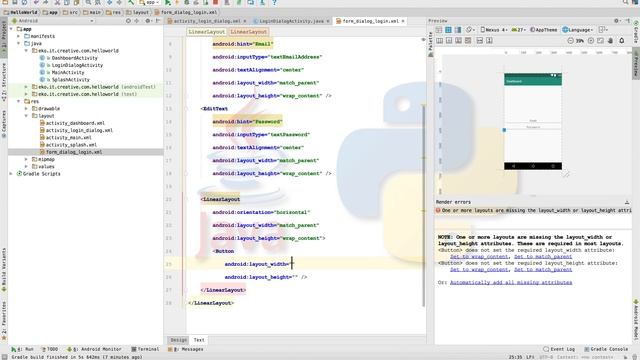Click Automatically add all missing attributes link
Screen dimensions: 640x360
click(x=511, y=282)
